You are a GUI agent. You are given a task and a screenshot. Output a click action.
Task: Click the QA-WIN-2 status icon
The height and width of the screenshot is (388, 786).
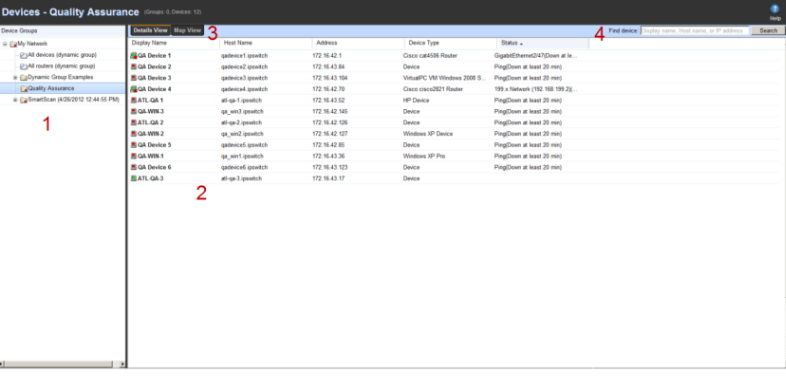click(x=133, y=134)
